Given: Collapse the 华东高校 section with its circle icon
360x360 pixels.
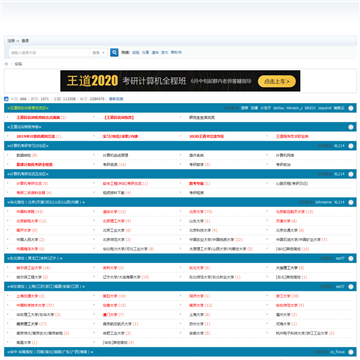Looking at the screenshot, I should point(351,286).
